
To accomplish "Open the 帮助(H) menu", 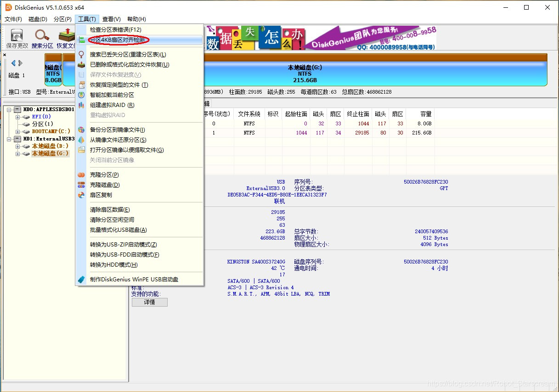I will tap(136, 19).
